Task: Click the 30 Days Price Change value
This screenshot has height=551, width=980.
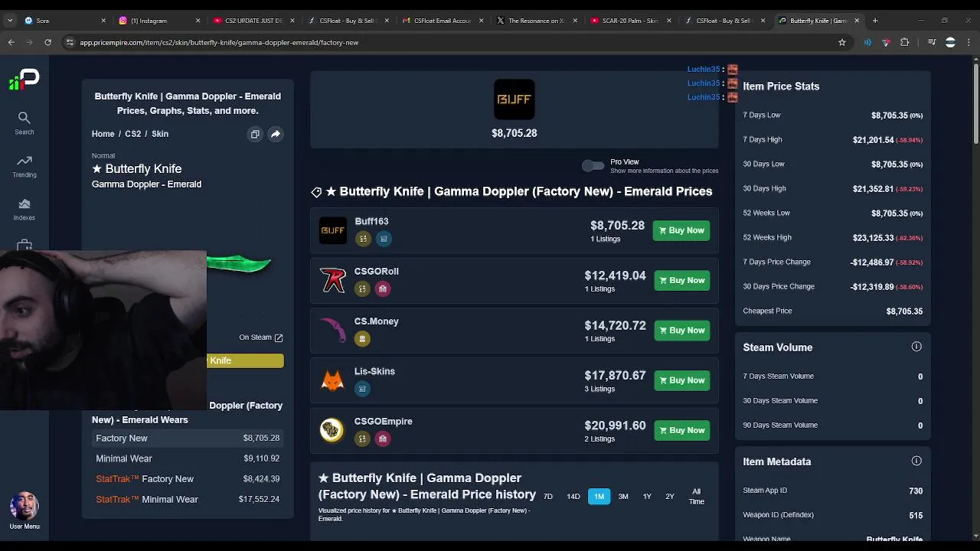Action: [872, 286]
